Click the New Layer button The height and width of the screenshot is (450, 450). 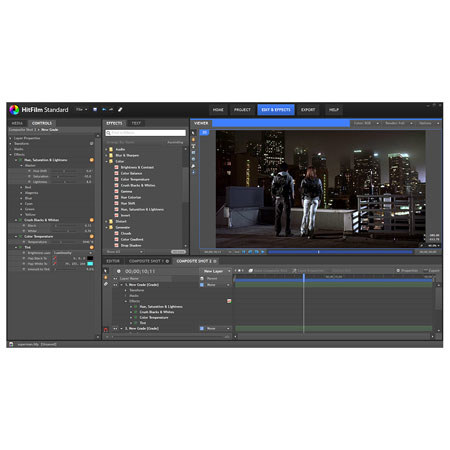[215, 271]
